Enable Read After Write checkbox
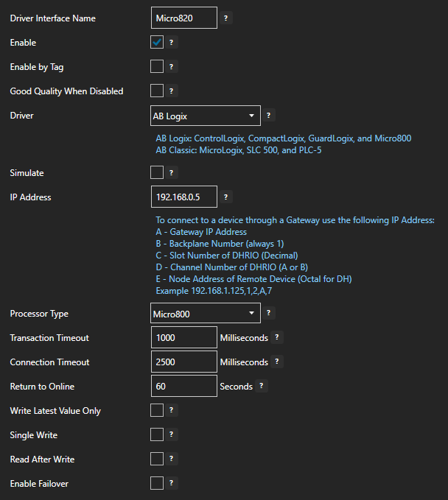The image size is (448, 500). point(157,459)
